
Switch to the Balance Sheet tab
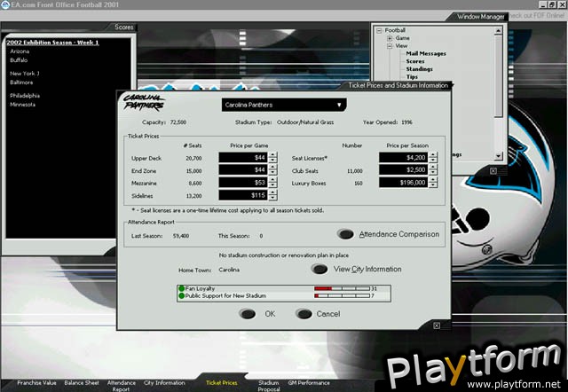pyautogui.click(x=82, y=383)
